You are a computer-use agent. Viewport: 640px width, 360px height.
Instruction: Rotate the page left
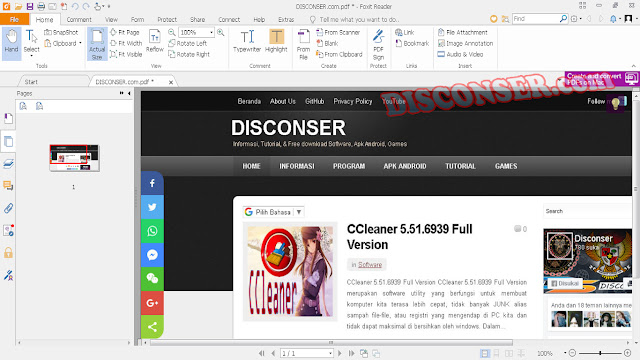pos(188,43)
